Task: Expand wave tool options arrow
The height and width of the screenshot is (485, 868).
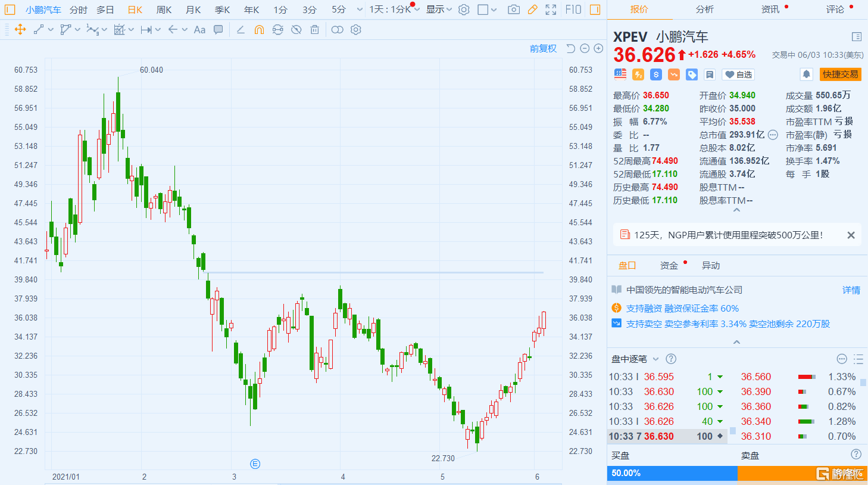Action: pos(104,30)
